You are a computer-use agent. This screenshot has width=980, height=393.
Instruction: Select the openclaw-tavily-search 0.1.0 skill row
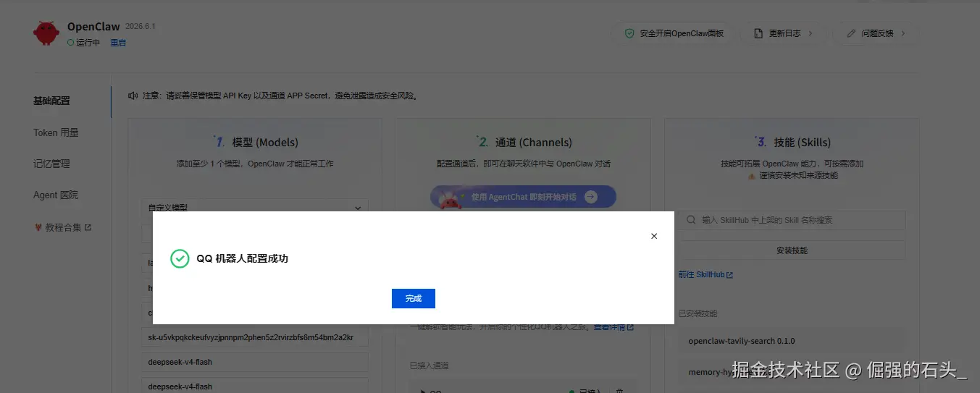pyautogui.click(x=792, y=341)
